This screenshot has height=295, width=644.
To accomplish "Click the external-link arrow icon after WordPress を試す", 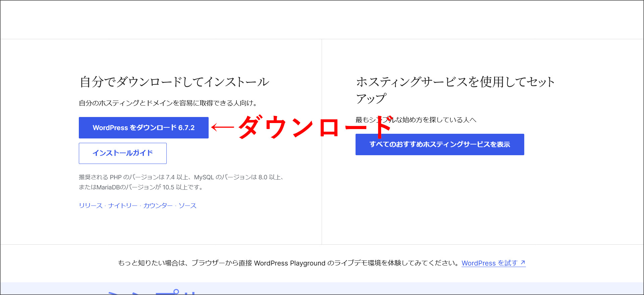I will [x=523, y=263].
